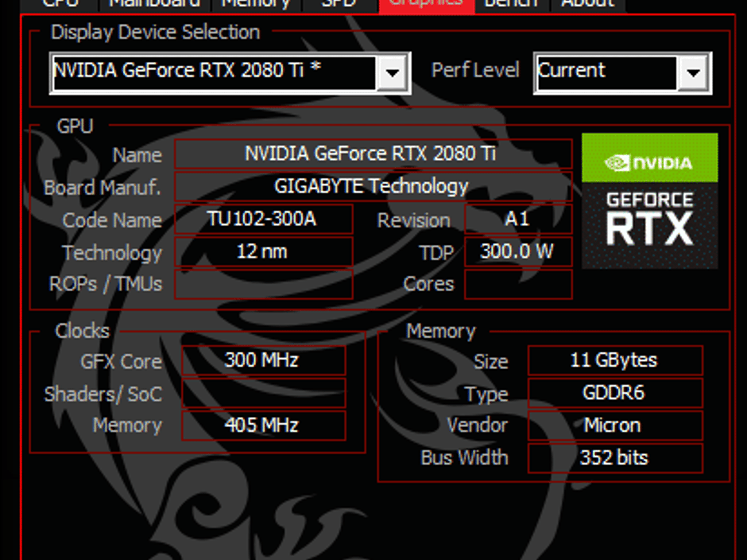Click the Vendor label in Memory group
Screen dimensions: 747x560
[477, 425]
